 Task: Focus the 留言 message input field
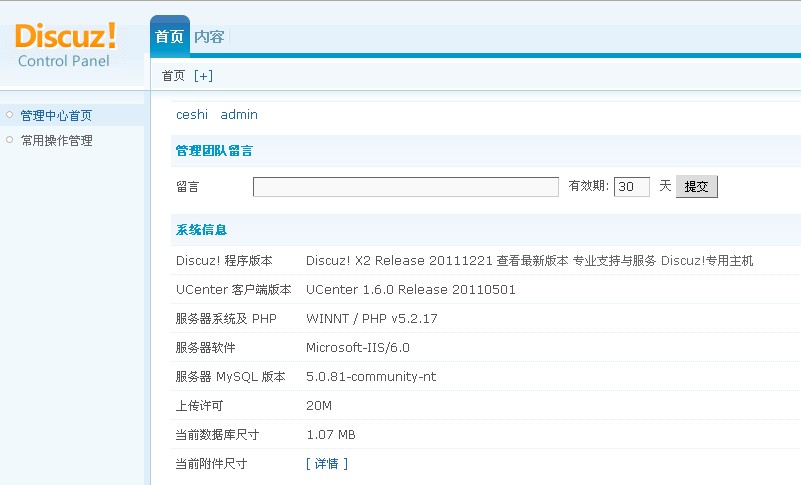point(406,187)
